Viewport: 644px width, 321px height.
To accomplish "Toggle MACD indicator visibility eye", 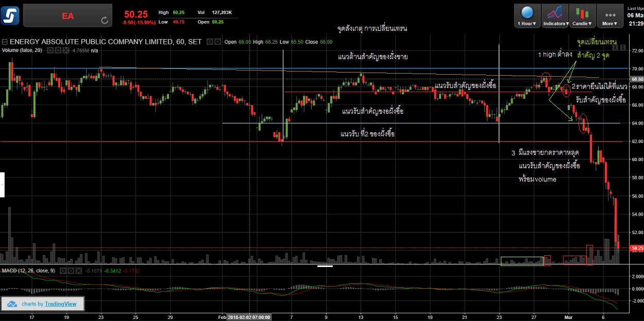I will click(63, 271).
